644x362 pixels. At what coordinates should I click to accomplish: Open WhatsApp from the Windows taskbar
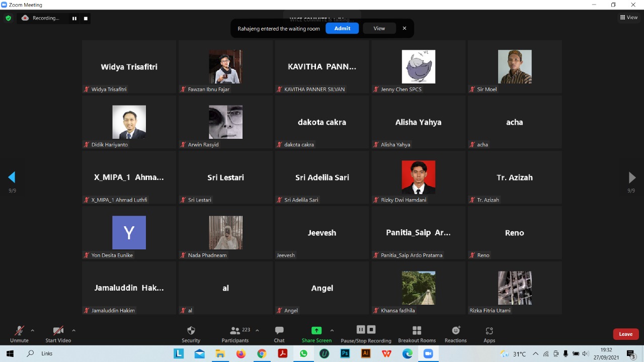click(x=303, y=353)
